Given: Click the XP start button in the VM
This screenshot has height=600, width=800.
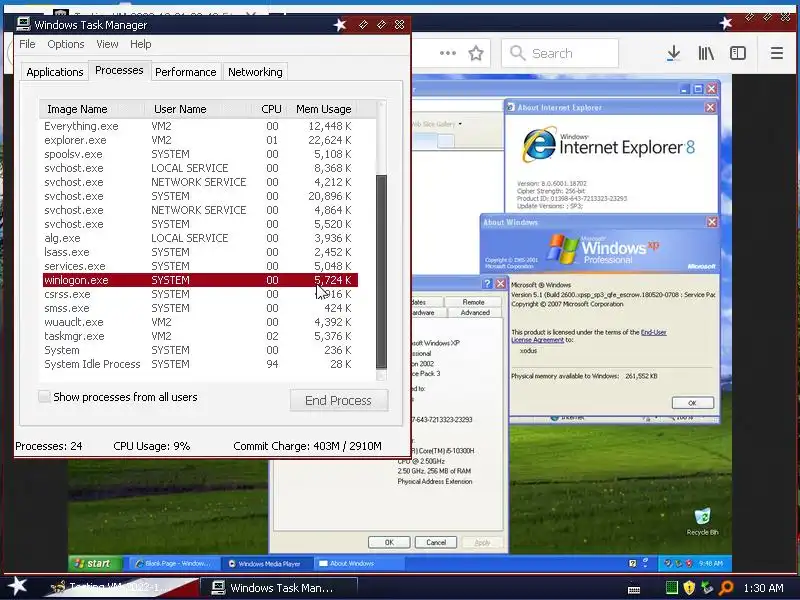Looking at the screenshot, I should [x=95, y=563].
